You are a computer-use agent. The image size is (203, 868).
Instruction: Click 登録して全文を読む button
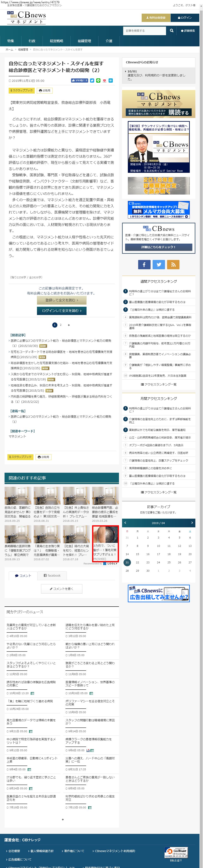coord(62,300)
